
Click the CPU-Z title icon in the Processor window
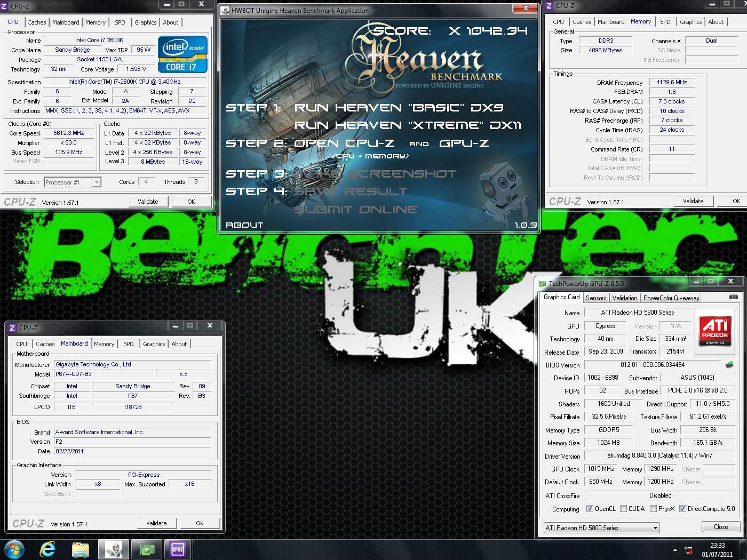click(5, 6)
